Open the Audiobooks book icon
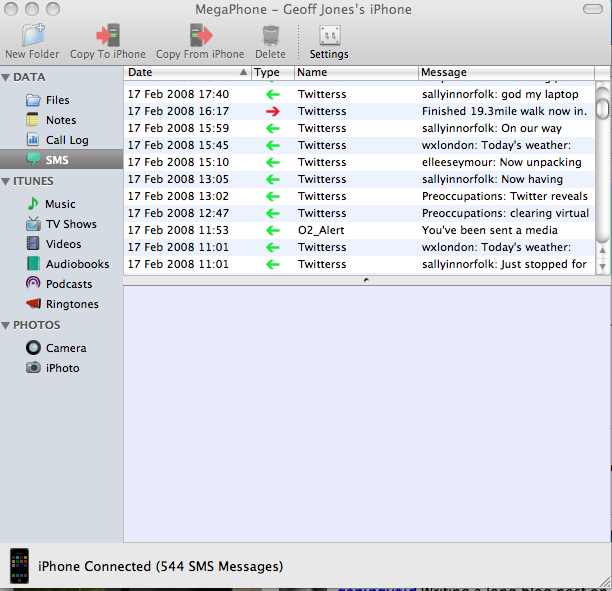Viewport: 612px width, 591px height. [33, 263]
